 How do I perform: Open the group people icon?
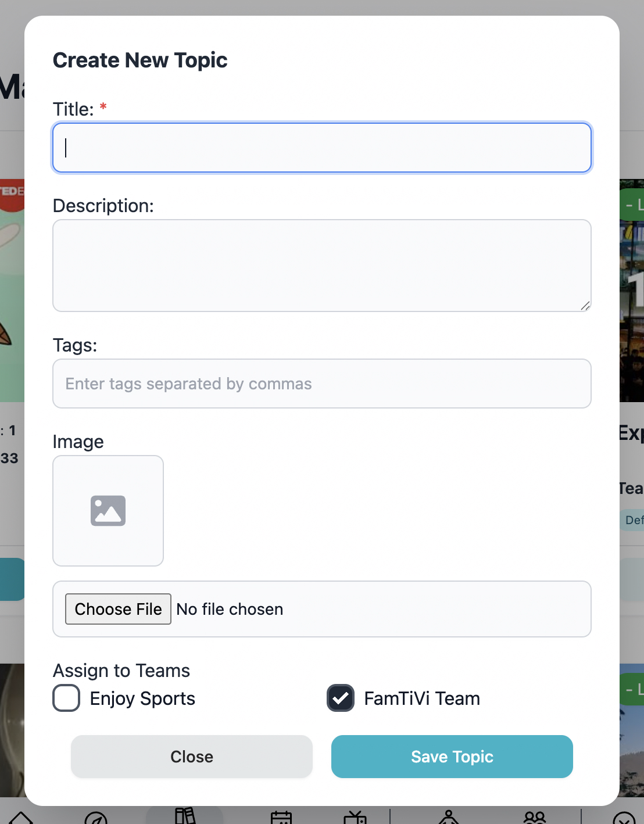coord(535,818)
